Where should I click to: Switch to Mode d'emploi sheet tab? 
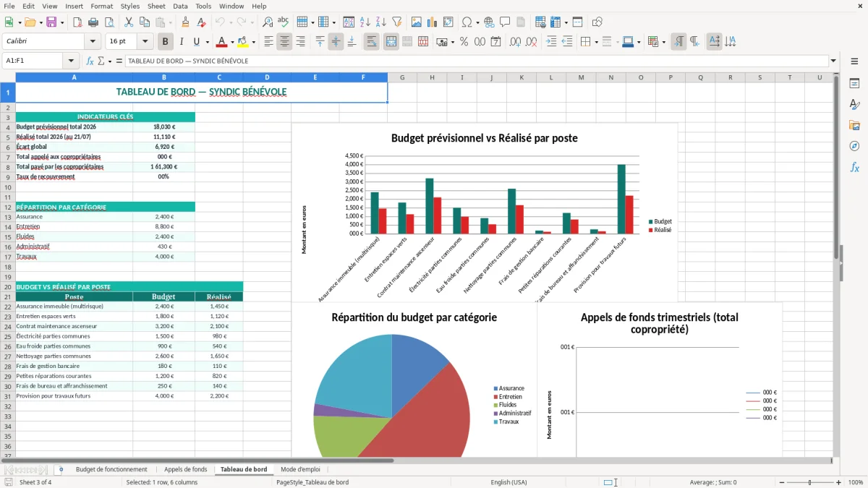300,469
